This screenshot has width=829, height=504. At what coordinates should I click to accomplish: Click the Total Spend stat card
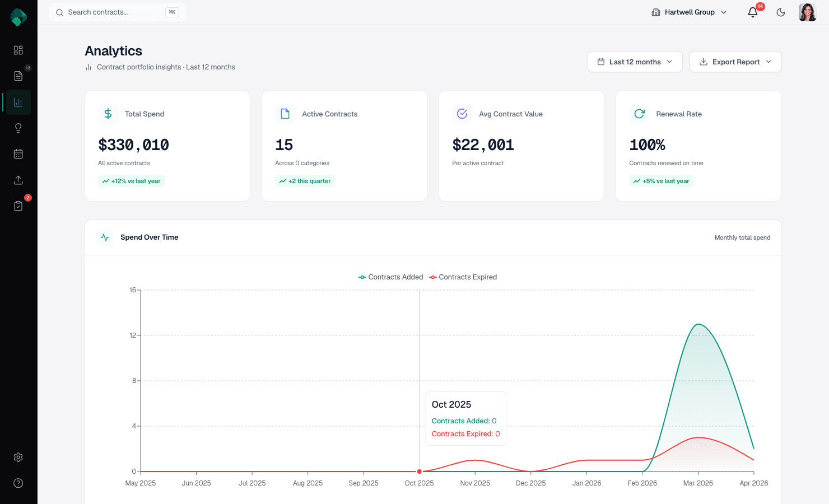pyautogui.click(x=167, y=146)
